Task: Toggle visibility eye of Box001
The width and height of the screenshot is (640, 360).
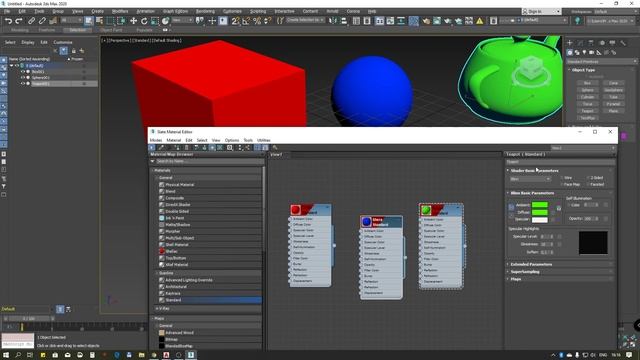Action: [22, 71]
